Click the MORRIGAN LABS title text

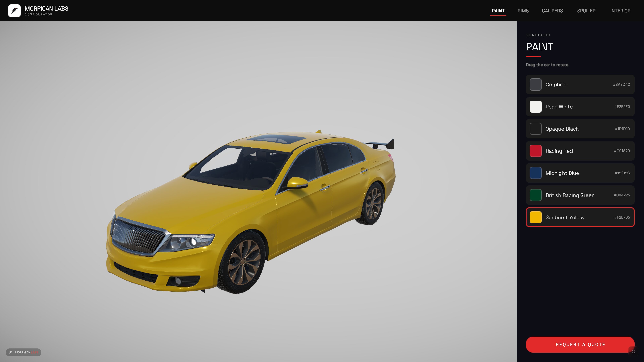click(46, 9)
